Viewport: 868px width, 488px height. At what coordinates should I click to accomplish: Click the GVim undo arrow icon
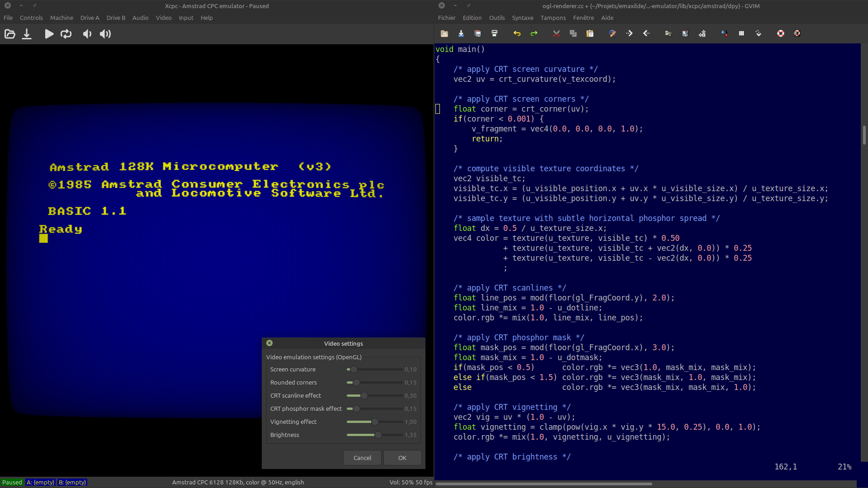point(517,33)
